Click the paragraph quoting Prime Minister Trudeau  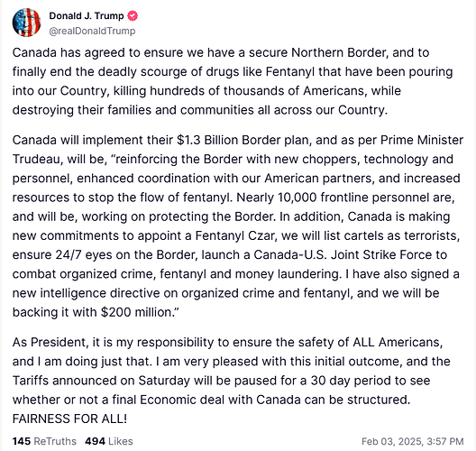click(x=238, y=226)
